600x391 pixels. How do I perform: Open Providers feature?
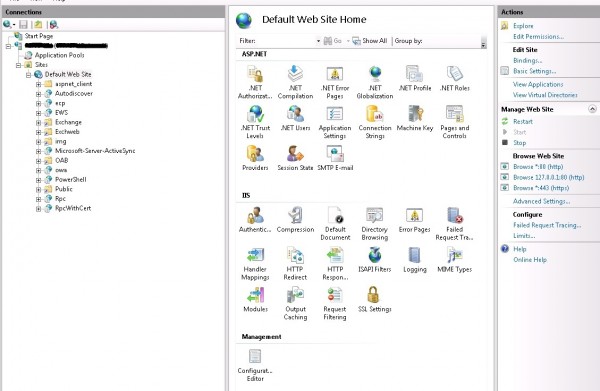(x=255, y=158)
